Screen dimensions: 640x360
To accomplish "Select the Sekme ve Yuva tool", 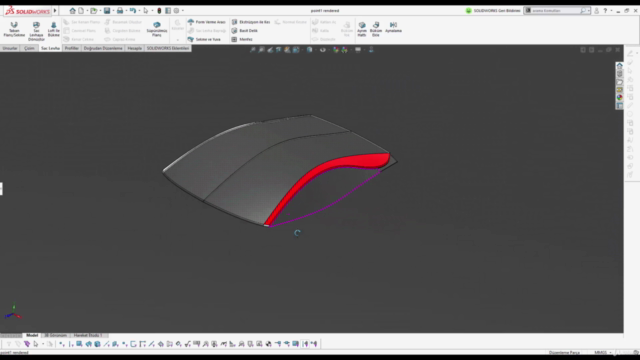I will tap(204, 40).
